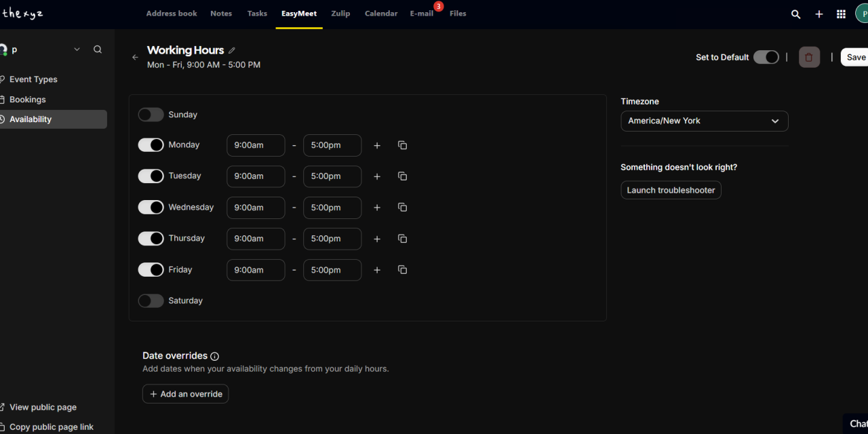Open the search icon in the left sidebar
Viewport: 868px width, 434px height.
coord(98,49)
